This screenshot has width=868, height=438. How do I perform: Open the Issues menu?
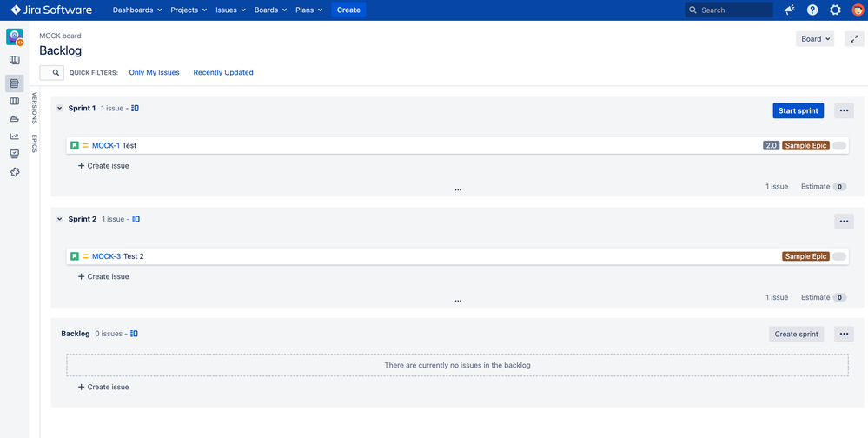coord(231,10)
